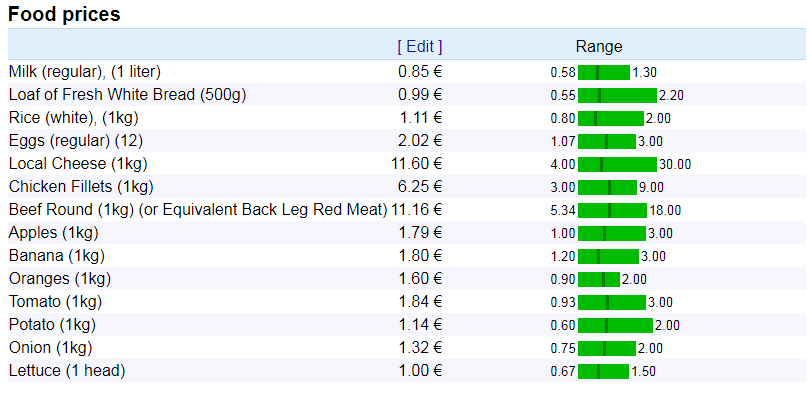Select the Beef Round (1kg) row label
The height and width of the screenshot is (396, 807).
tap(198, 210)
